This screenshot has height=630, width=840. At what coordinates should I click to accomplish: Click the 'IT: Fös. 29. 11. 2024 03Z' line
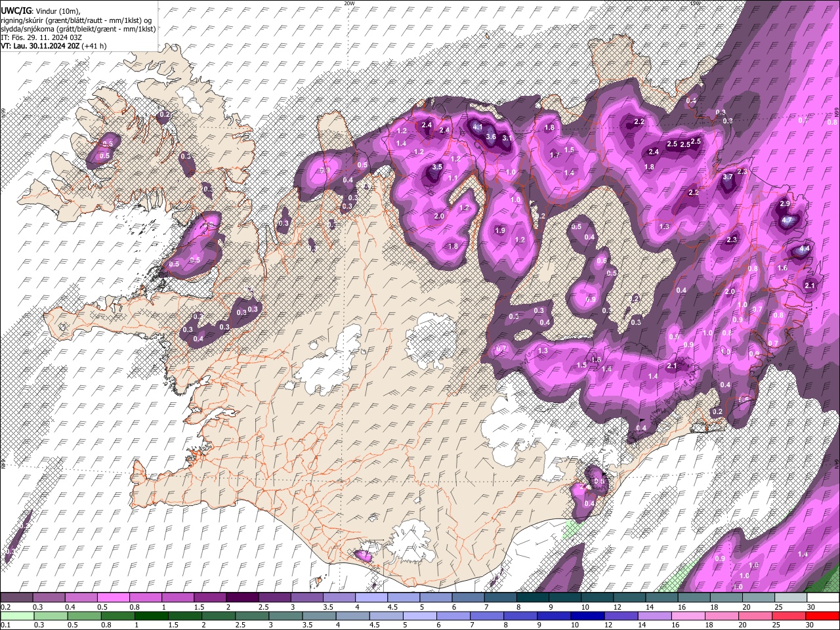point(41,37)
